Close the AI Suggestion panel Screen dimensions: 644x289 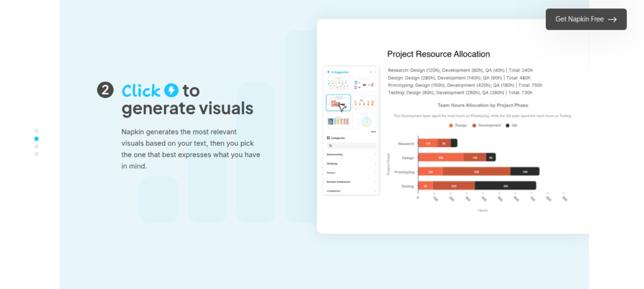[375, 72]
